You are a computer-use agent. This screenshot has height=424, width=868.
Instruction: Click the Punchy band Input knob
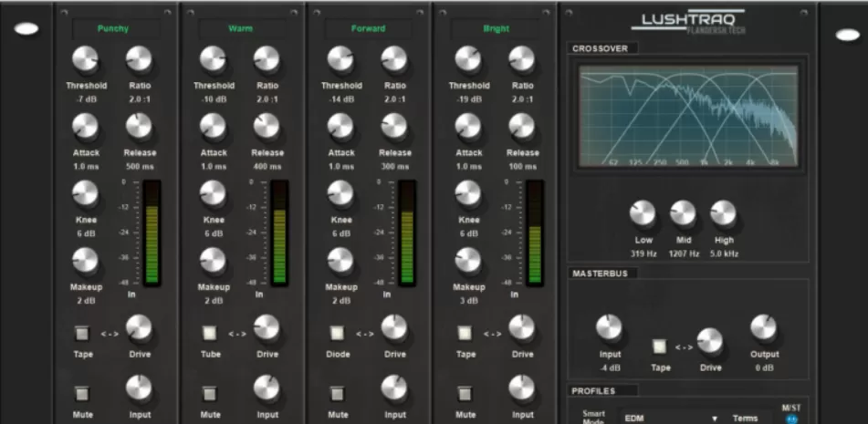coord(139,388)
